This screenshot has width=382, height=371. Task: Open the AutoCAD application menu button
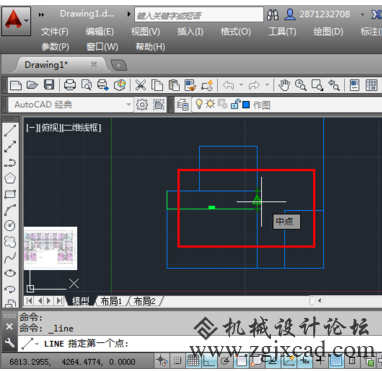coord(16,20)
